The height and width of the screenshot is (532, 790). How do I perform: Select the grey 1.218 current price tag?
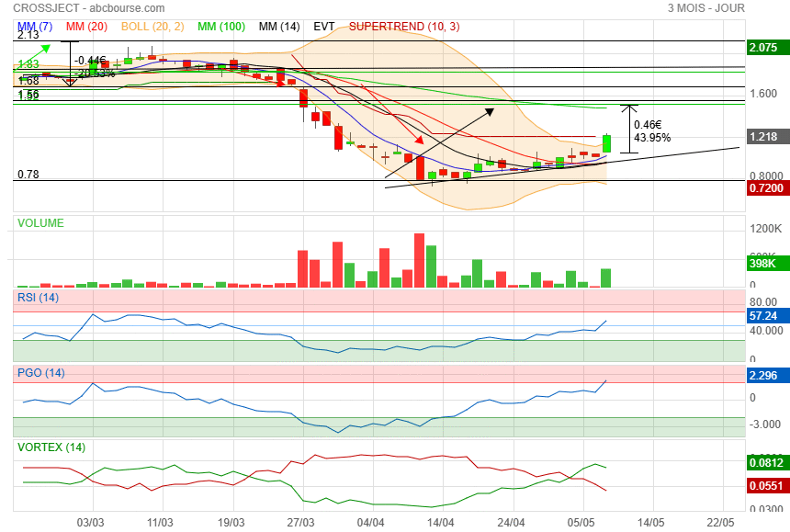point(767,137)
